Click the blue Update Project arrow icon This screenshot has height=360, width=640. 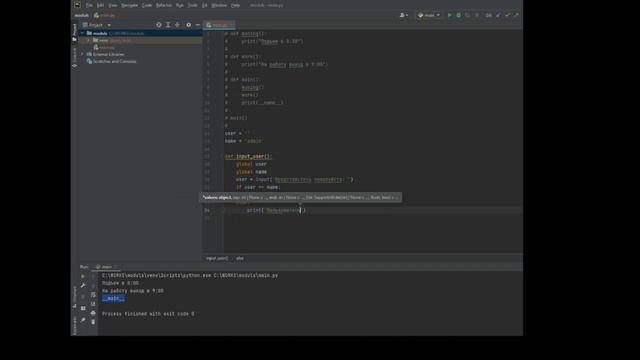[498, 15]
